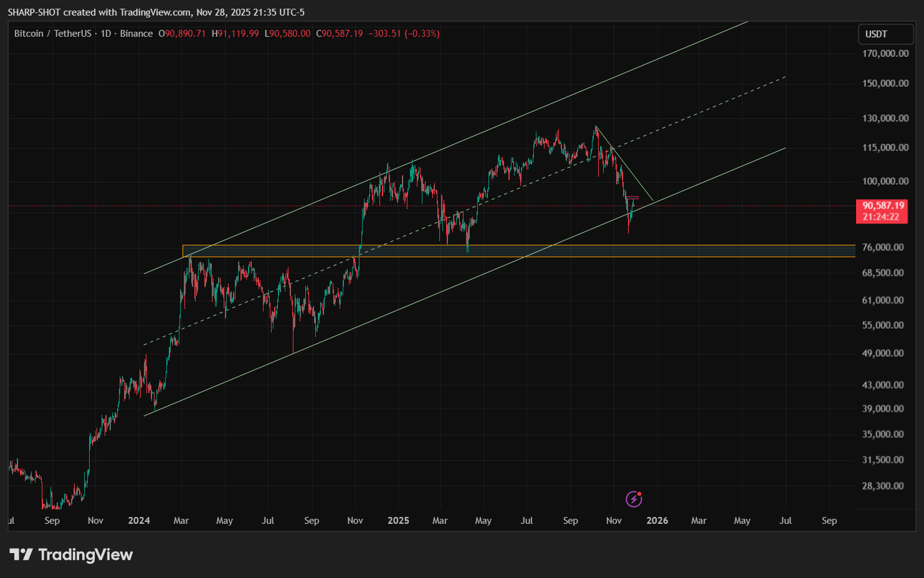Click the low price value 90,580.00
This screenshot has width=924, height=578.
290,34
